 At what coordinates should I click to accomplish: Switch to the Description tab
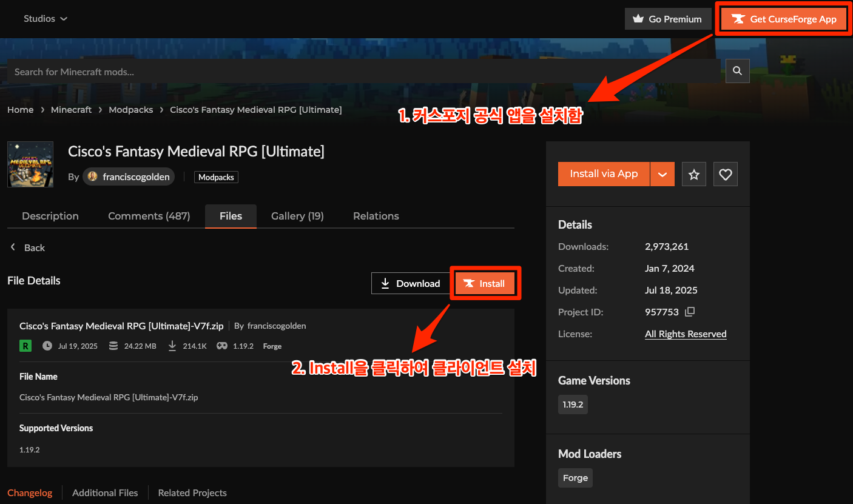(x=50, y=216)
